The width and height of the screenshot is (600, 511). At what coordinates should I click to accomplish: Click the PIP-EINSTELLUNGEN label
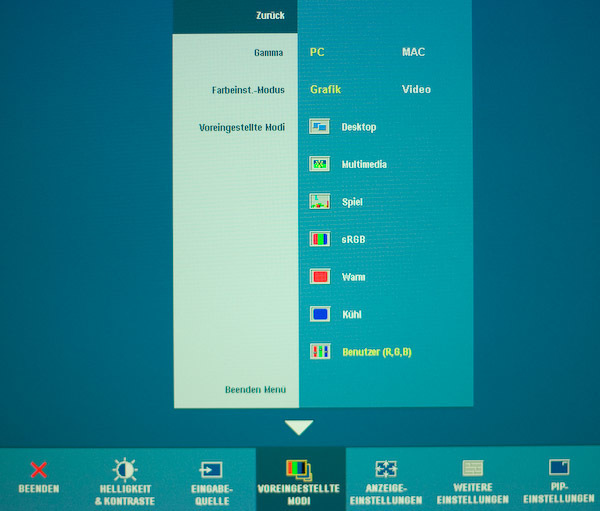[559, 493]
